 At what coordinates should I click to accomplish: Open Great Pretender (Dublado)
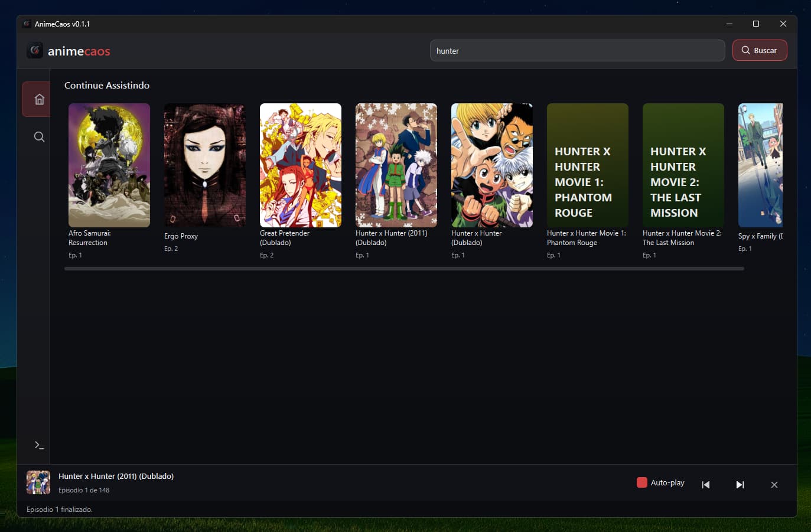coord(300,165)
